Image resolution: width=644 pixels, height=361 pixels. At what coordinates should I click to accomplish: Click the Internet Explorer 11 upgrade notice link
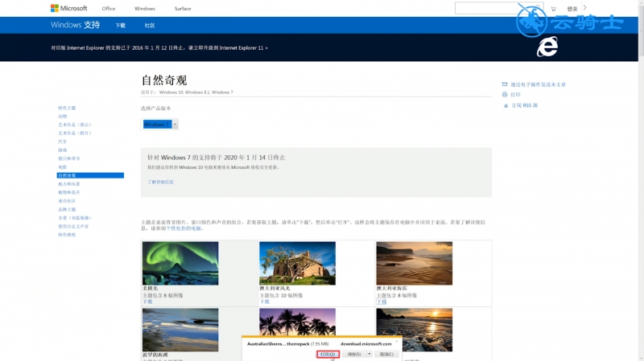point(159,47)
